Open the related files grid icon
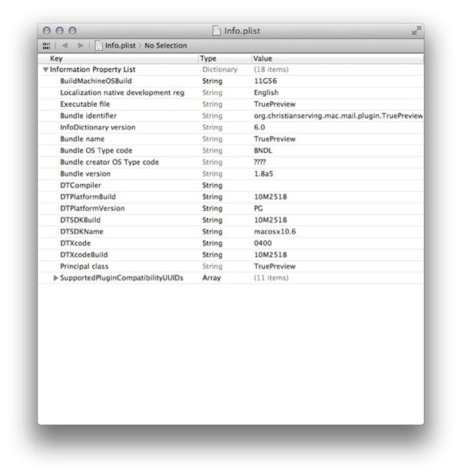The image size is (461, 476). coord(47,45)
